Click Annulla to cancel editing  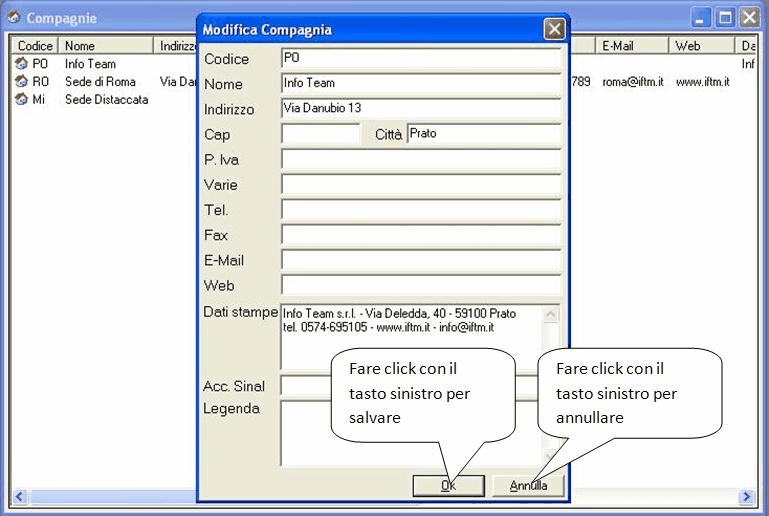pyautogui.click(x=528, y=486)
